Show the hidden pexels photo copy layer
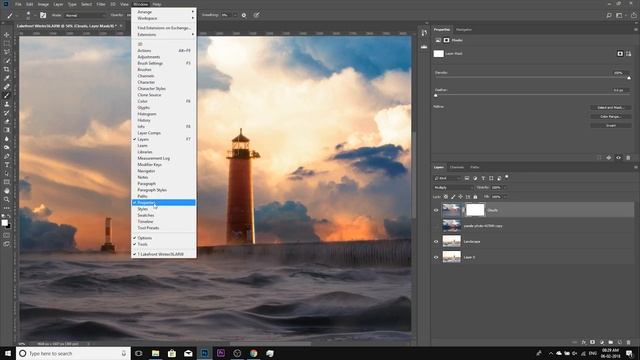 436,226
